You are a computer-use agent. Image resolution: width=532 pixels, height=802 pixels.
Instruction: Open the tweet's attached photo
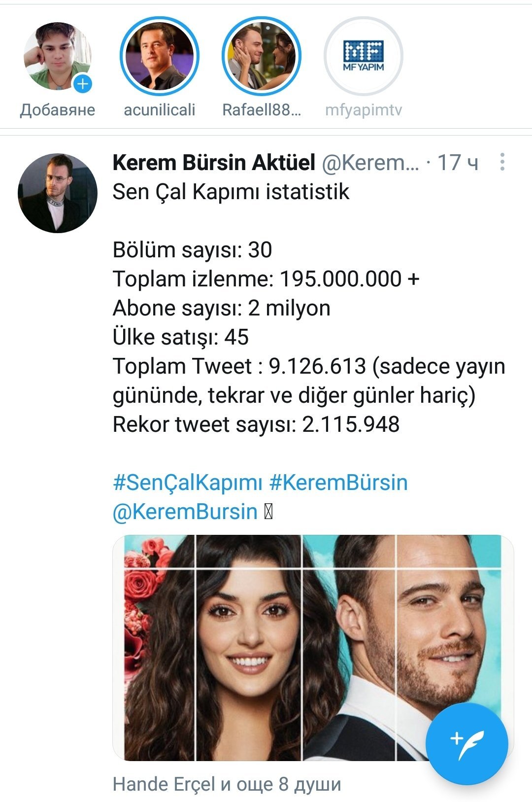(x=313, y=648)
